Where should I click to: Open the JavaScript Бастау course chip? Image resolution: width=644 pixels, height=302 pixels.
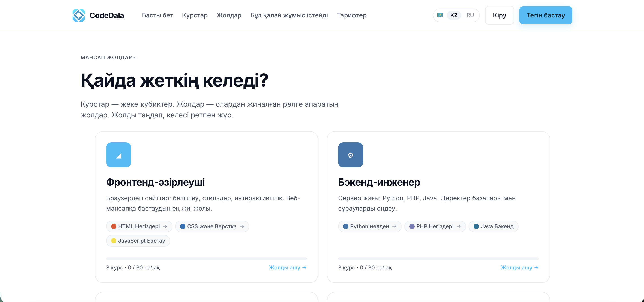(138, 241)
